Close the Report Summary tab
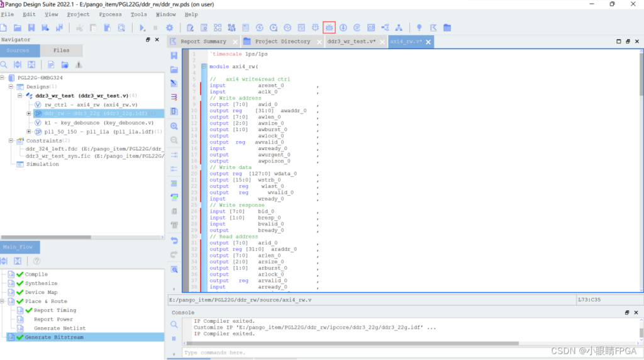Viewport: 644px width, 360px height. click(x=236, y=42)
